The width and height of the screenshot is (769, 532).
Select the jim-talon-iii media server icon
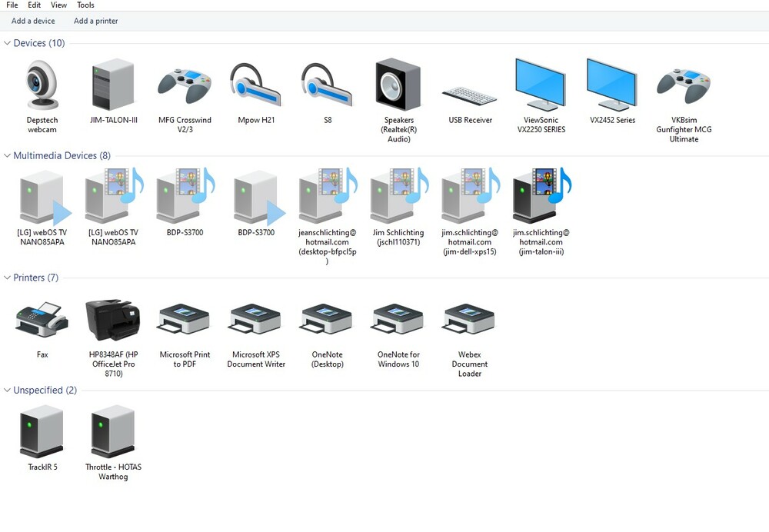(541, 195)
